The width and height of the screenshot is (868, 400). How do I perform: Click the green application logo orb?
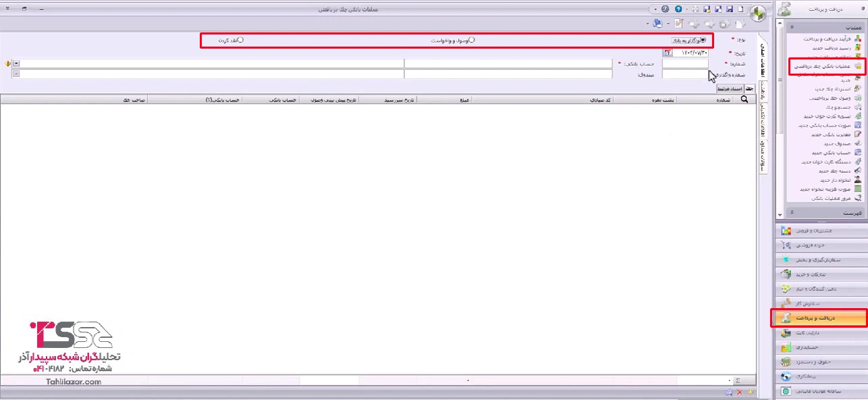(757, 13)
